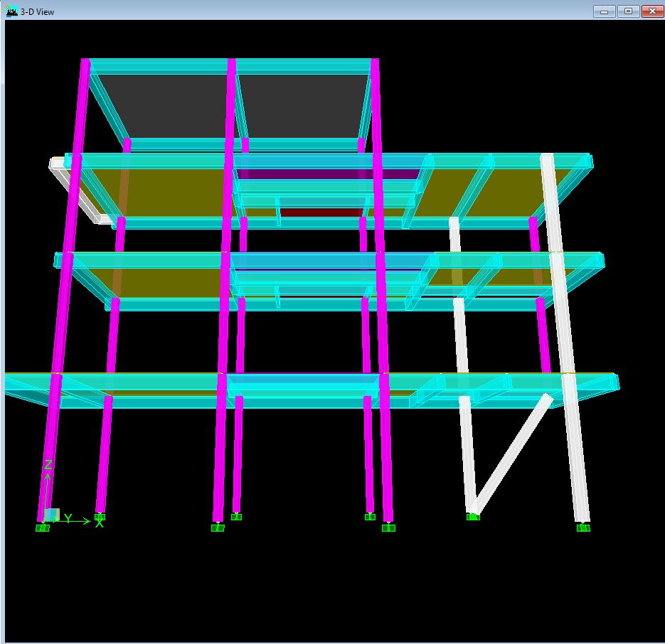Screen dimensions: 665x644
Task: Click the green Y axis label
Action: click(x=68, y=517)
